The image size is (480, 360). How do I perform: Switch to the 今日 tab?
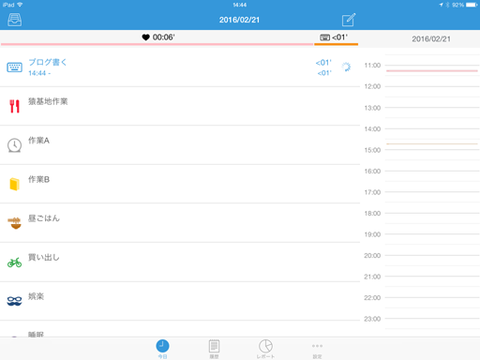(162, 349)
